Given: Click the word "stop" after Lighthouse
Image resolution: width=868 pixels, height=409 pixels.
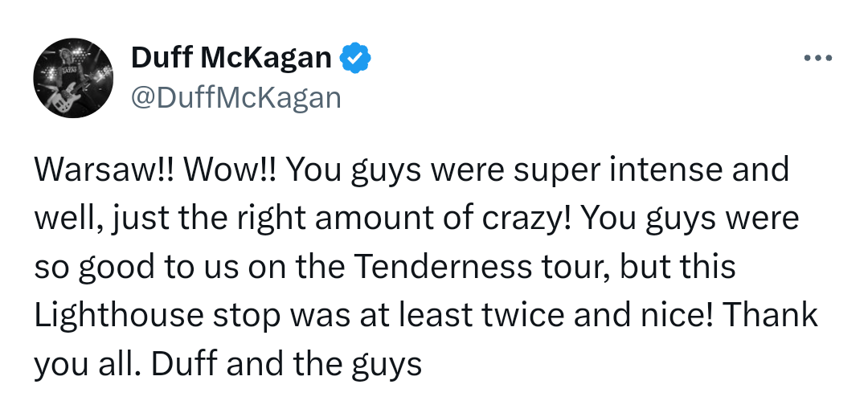Looking at the screenshot, I should (247, 316).
